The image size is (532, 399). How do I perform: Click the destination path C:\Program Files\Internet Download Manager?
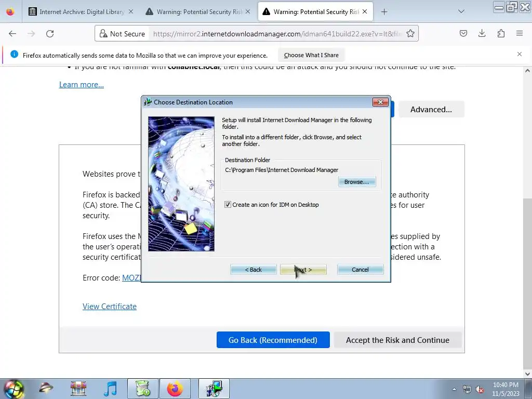[x=282, y=170]
